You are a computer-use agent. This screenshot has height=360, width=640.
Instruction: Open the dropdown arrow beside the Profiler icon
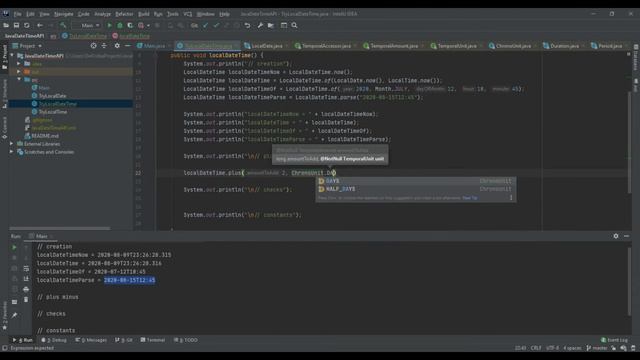[148, 25]
